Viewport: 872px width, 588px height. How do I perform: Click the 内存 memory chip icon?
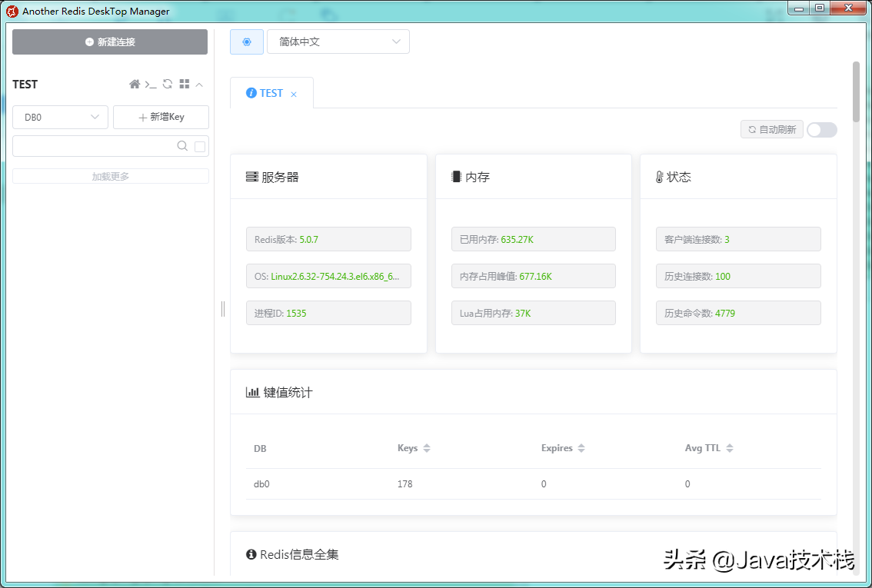pyautogui.click(x=457, y=177)
